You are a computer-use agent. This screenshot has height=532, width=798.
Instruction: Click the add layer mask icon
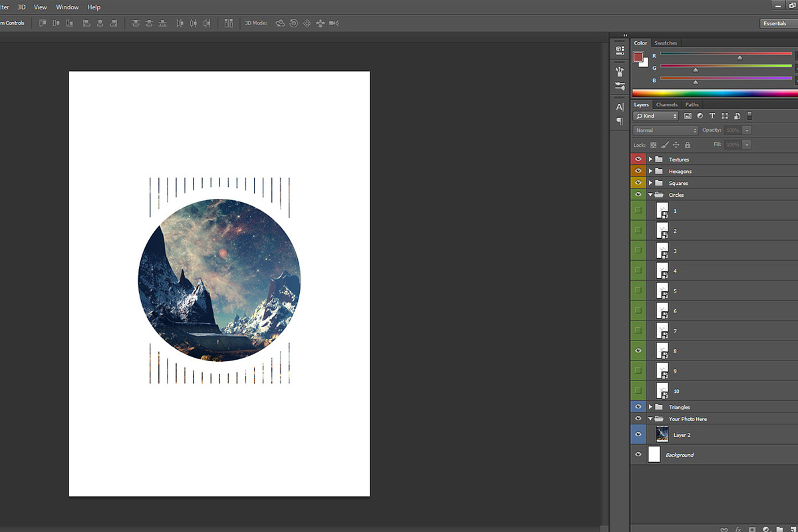click(752, 529)
